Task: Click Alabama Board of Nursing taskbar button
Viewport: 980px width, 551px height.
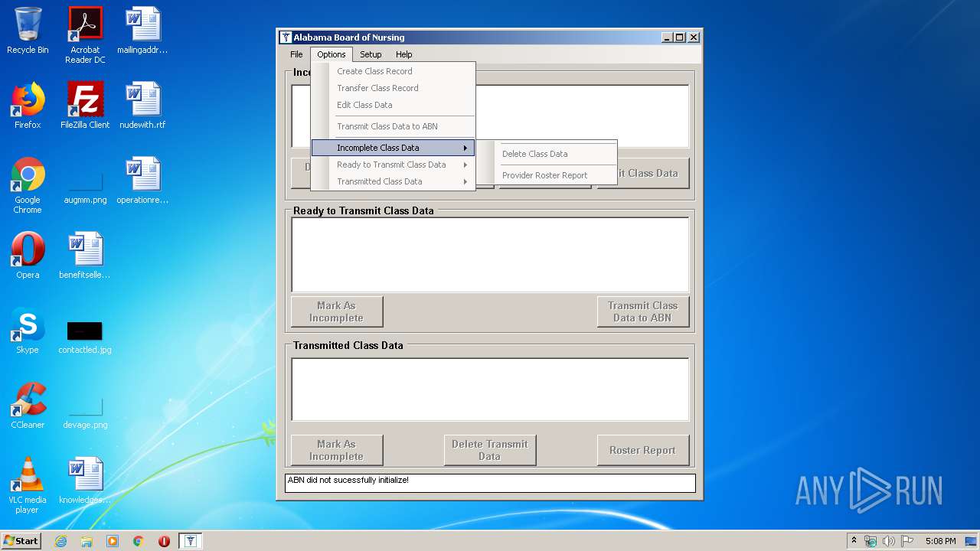Action: coord(190,541)
